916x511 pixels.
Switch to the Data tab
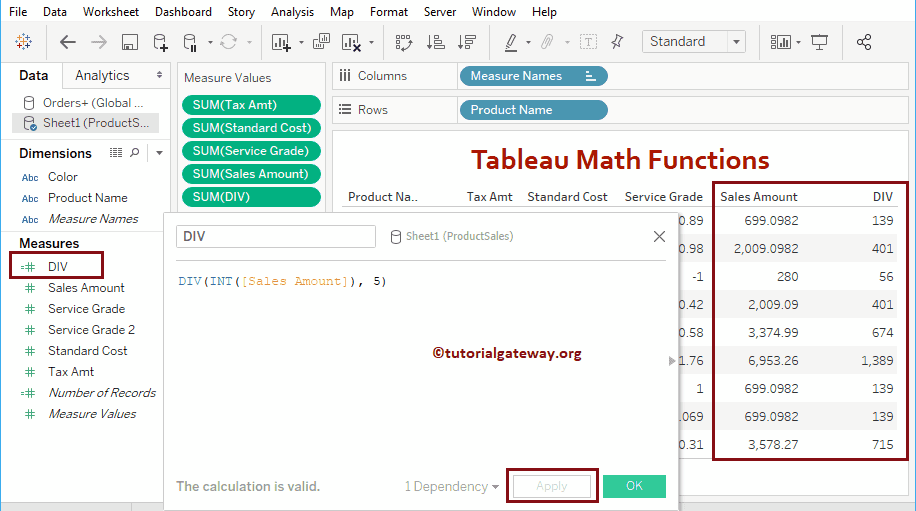click(x=33, y=75)
